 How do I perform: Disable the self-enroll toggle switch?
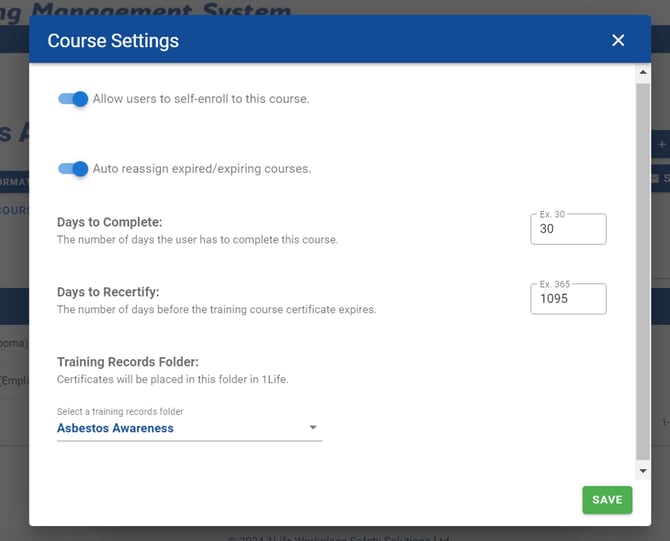tap(74, 99)
